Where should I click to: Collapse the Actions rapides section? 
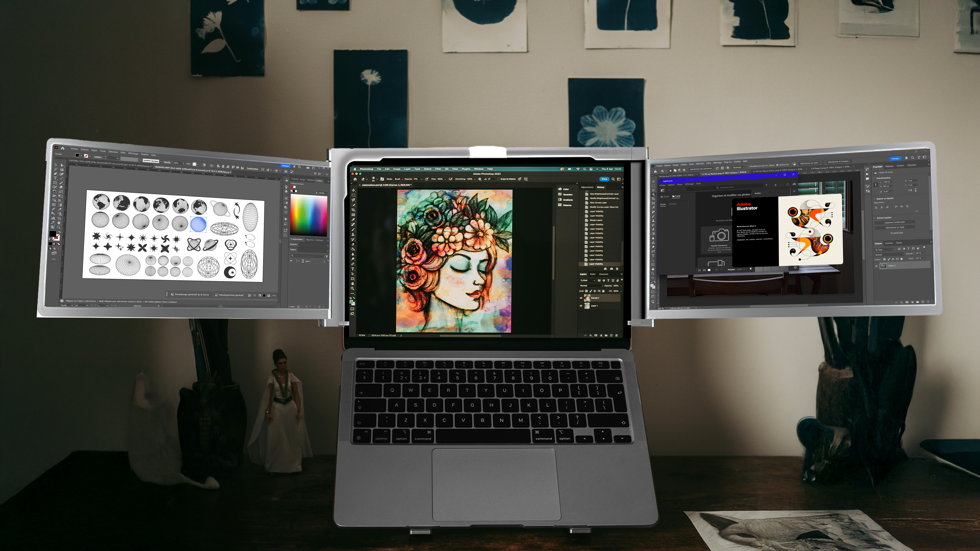click(875, 218)
